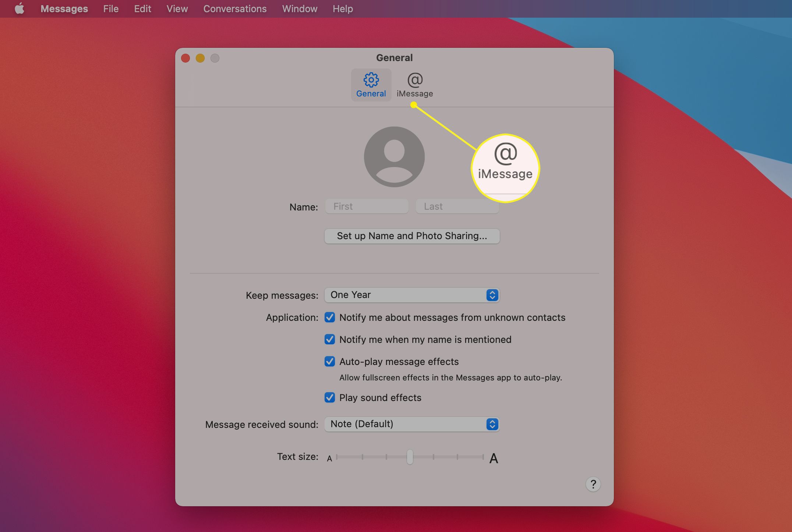Image resolution: width=792 pixels, height=532 pixels.
Task: Toggle 'Notify me when my name is mentioned'
Action: click(x=331, y=339)
